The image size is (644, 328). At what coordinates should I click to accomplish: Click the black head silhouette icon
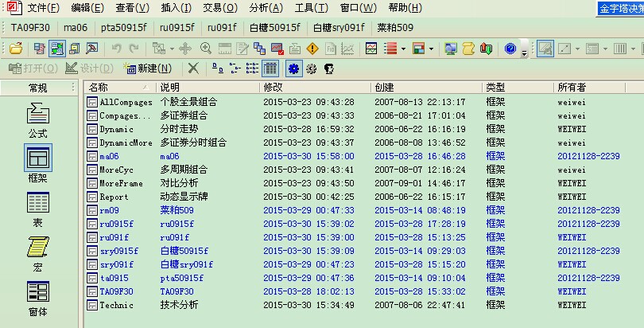[x=328, y=68]
